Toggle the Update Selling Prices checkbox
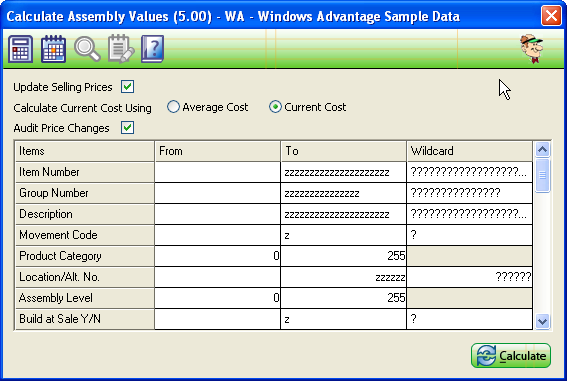The height and width of the screenshot is (381, 567). point(127,87)
